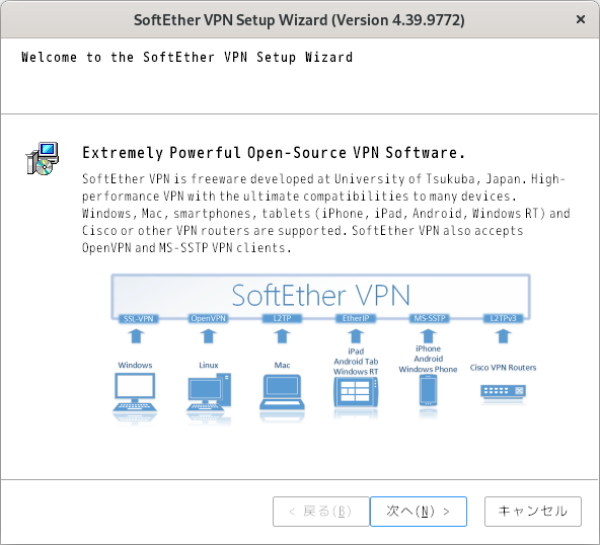
Task: Click the arrow above the Windows label
Action: [136, 336]
